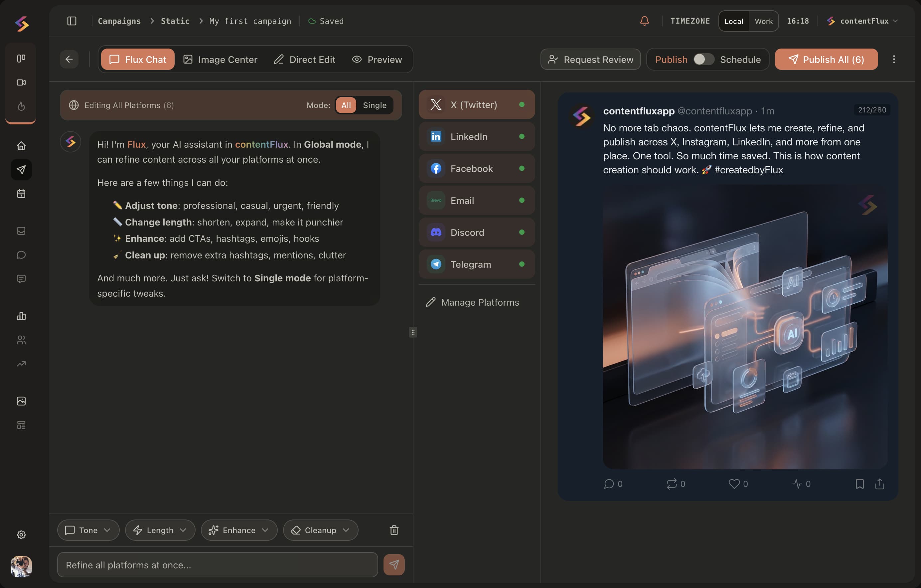Viewport: 921px width, 588px height.
Task: Toggle the Publish/Schedule switch to Schedule
Action: (704, 59)
